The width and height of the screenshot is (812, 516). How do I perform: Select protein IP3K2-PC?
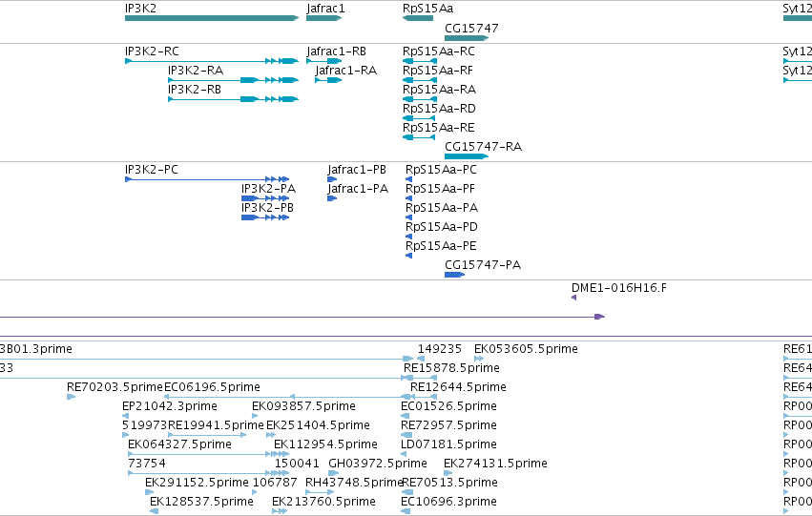207,179
